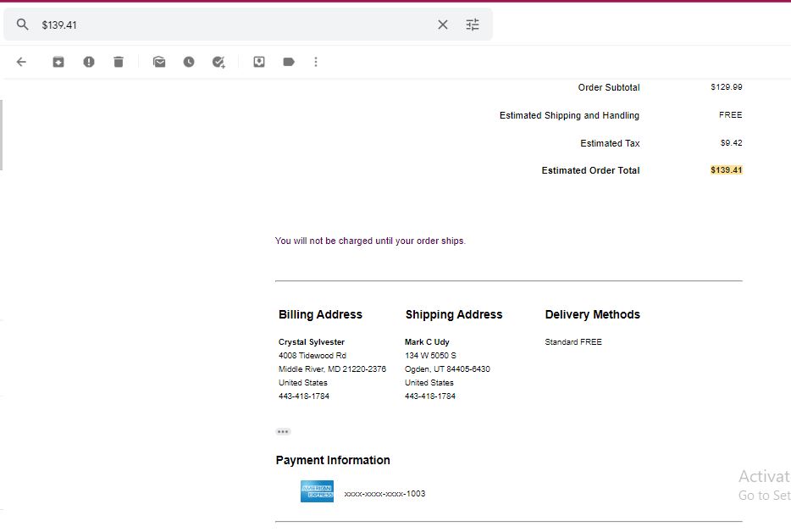Click the Shipping Address heading
This screenshot has height=532, width=791.
(454, 314)
